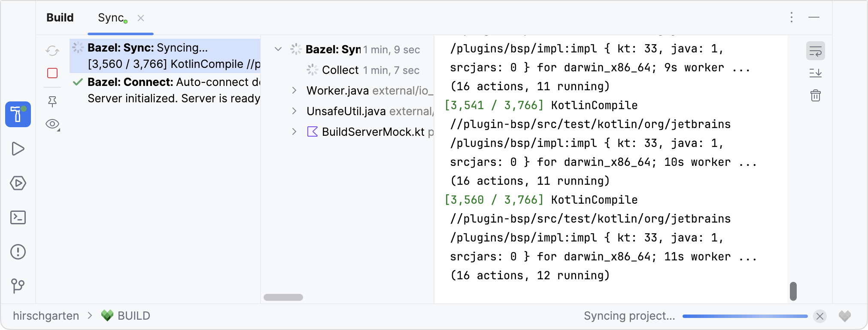Open the eye view options menu
Viewport: 868px width, 330px height.
click(x=52, y=124)
